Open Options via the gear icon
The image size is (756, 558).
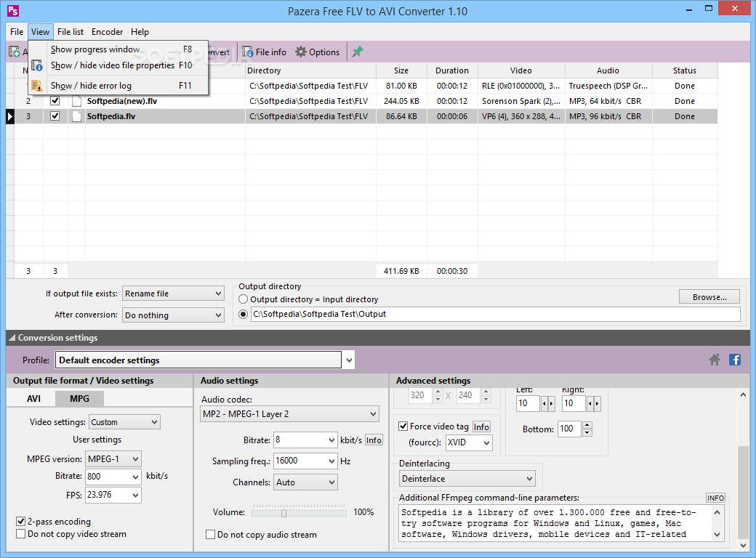(301, 52)
